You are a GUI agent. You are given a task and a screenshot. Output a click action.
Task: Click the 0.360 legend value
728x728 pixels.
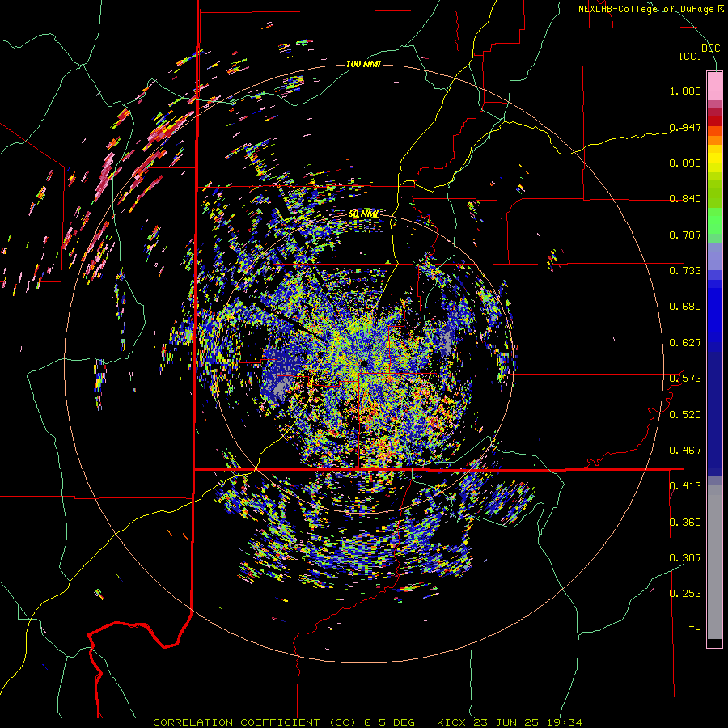click(x=685, y=523)
